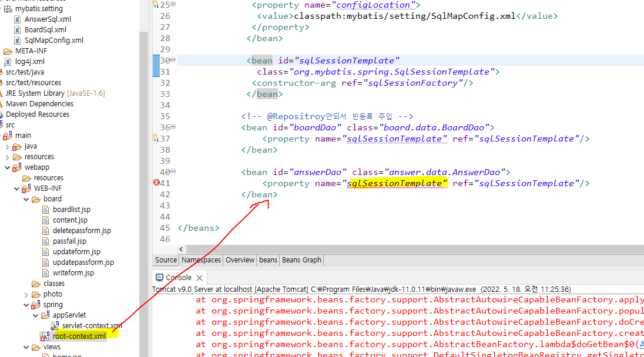Collapse the board folder

(26, 200)
